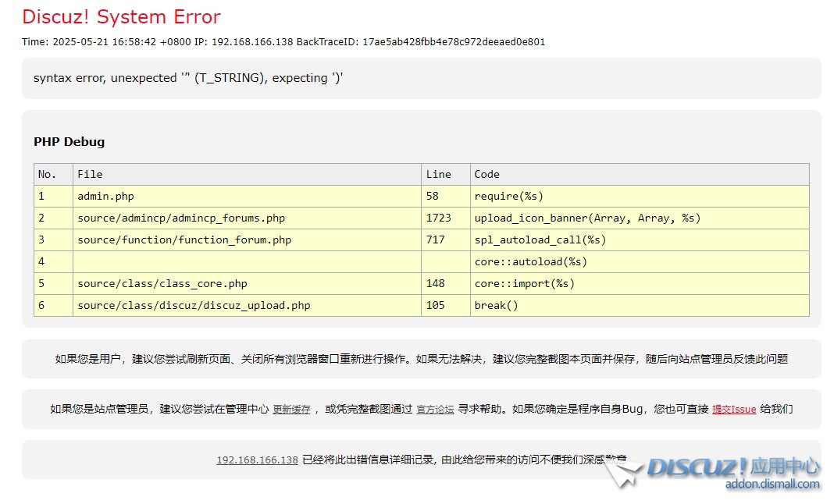
Task: Click the DISCUZ! 应用中心 watermark logo
Action: point(733,467)
